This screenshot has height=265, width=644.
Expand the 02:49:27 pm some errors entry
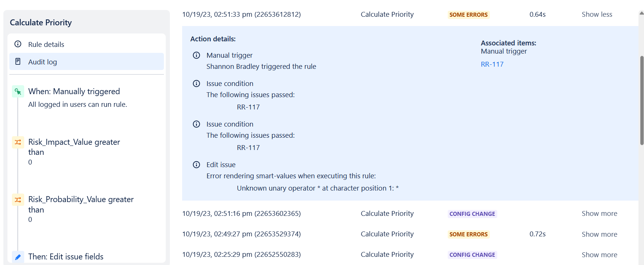pyautogui.click(x=599, y=234)
